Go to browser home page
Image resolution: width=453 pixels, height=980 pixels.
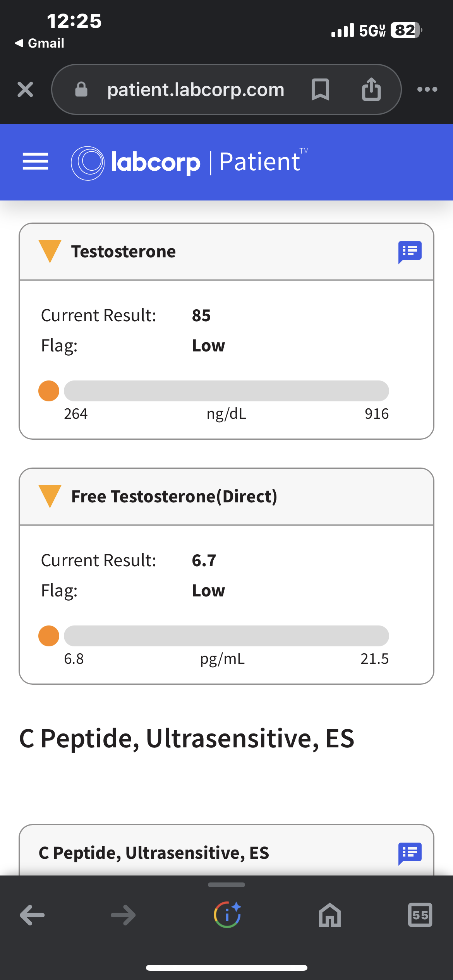[x=330, y=915]
